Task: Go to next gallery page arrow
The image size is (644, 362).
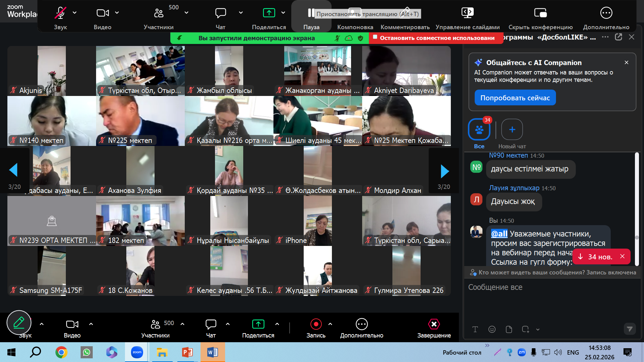Action: 444,171
